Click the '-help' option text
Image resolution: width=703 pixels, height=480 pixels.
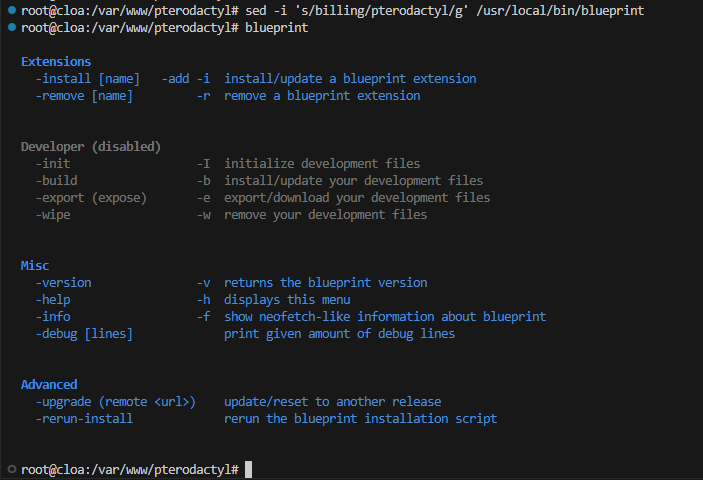click(53, 300)
